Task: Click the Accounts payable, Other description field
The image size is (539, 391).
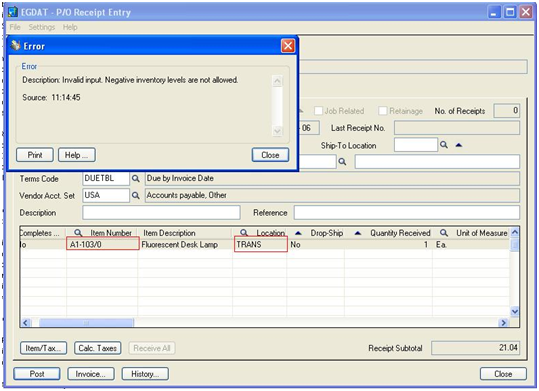Action: point(332,195)
